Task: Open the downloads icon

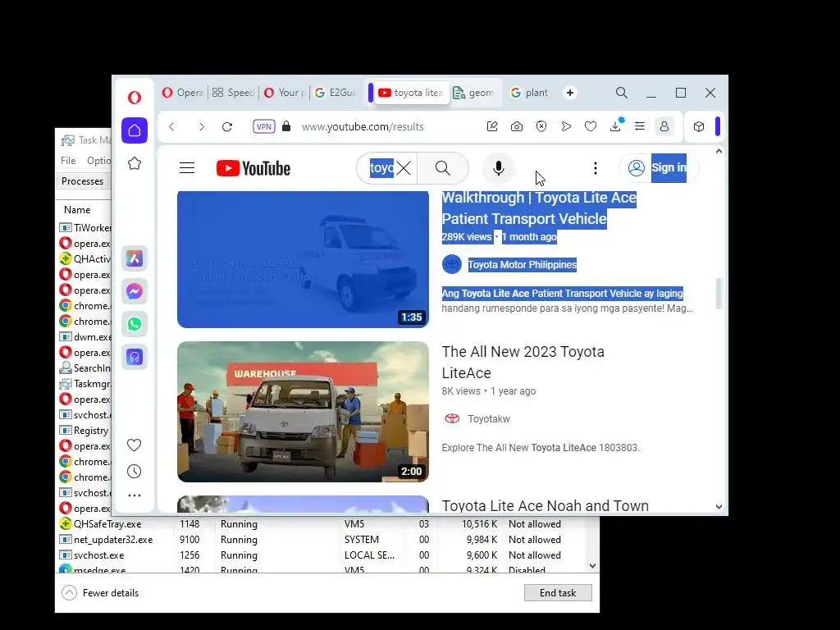Action: pyautogui.click(x=615, y=126)
